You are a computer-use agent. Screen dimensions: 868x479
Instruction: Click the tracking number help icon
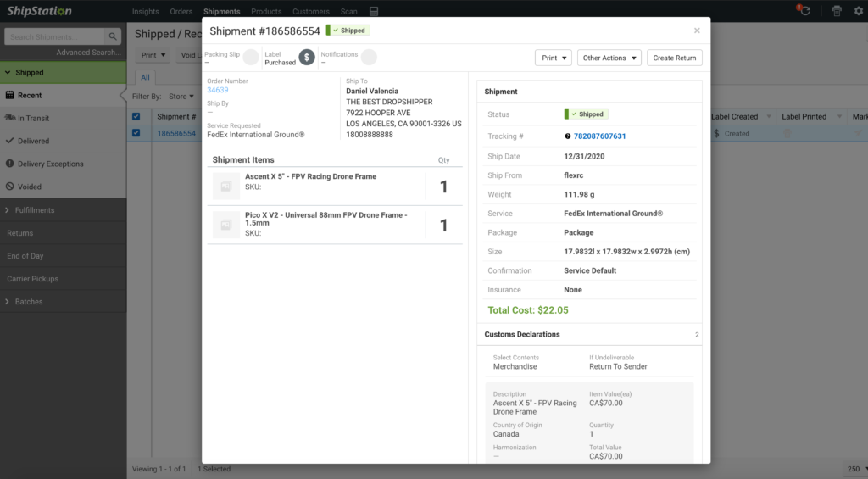(567, 136)
